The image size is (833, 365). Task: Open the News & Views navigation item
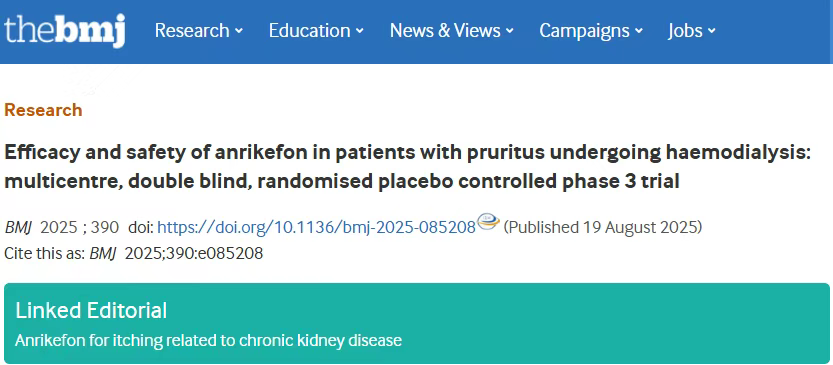pos(445,31)
